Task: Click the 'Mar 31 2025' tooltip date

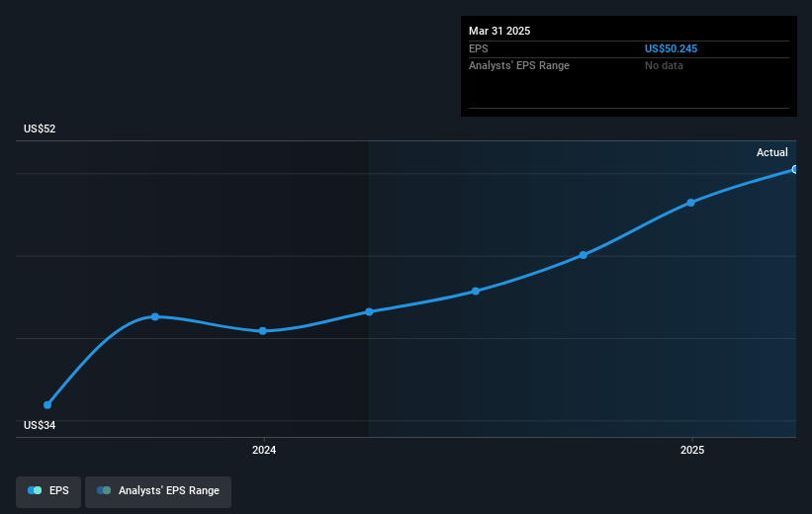Action: (499, 31)
